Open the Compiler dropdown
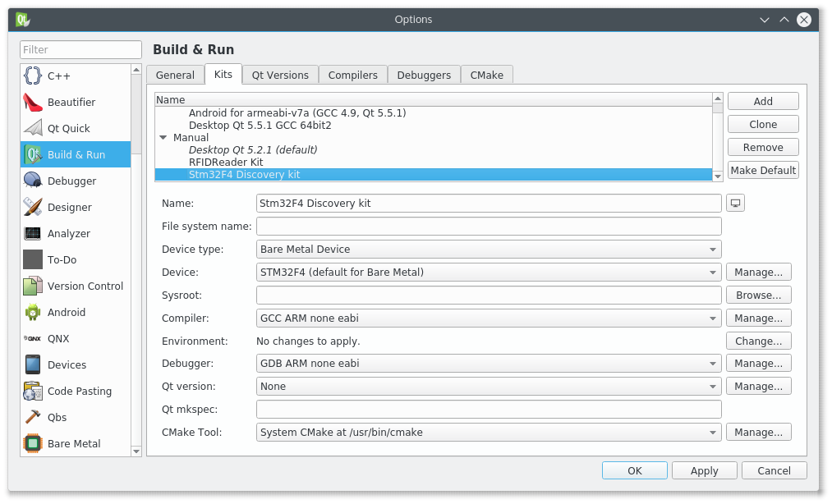 pos(489,318)
